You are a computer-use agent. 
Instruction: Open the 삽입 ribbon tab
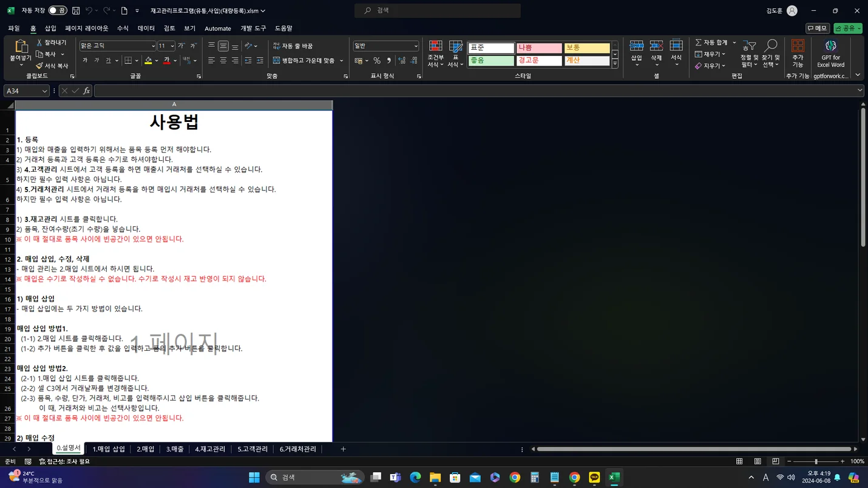pyautogui.click(x=50, y=29)
